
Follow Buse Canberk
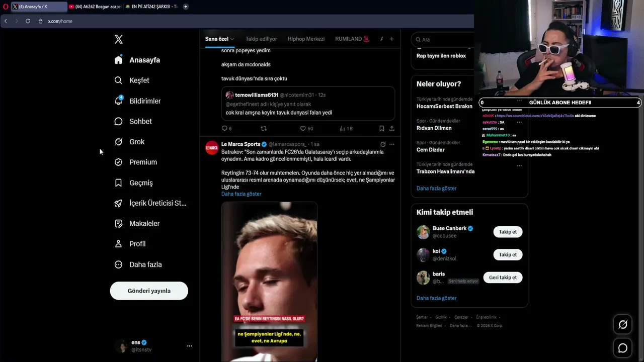pos(508,232)
